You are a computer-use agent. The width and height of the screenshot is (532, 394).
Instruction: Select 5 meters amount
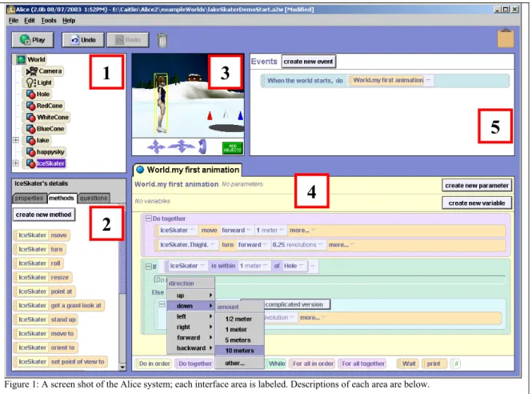tap(239, 340)
